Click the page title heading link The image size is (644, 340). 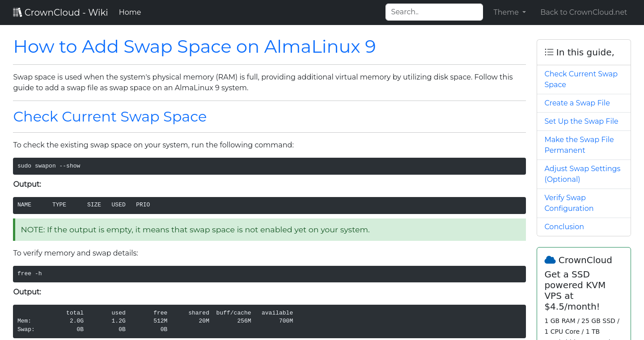point(194,46)
